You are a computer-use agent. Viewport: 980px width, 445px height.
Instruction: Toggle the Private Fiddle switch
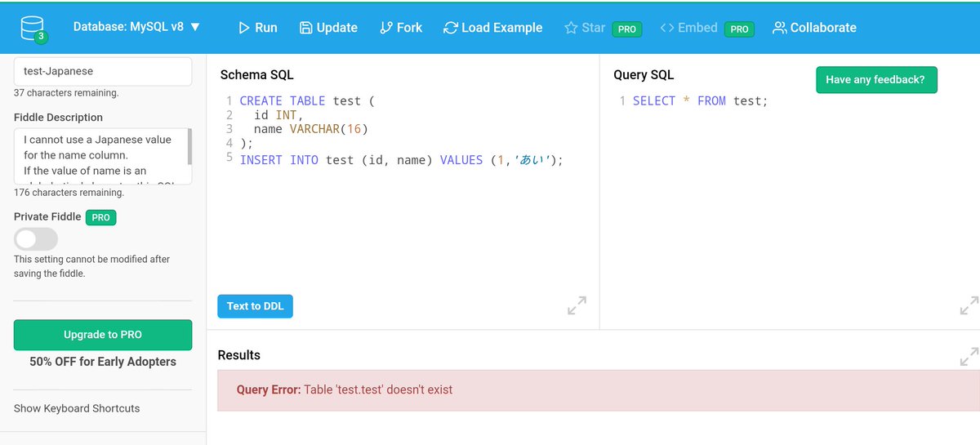[x=36, y=238]
